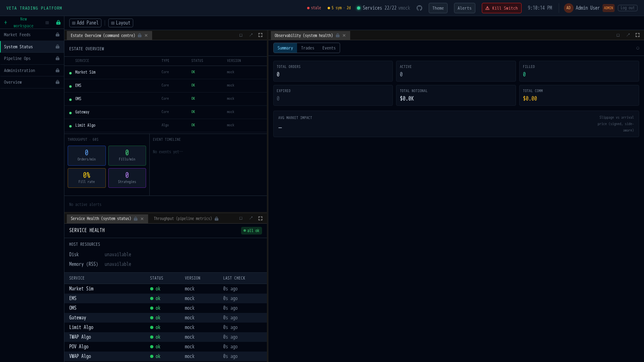Toggle lock on Market Feeds workspace
This screenshot has height=362, width=644.
pyautogui.click(x=58, y=35)
